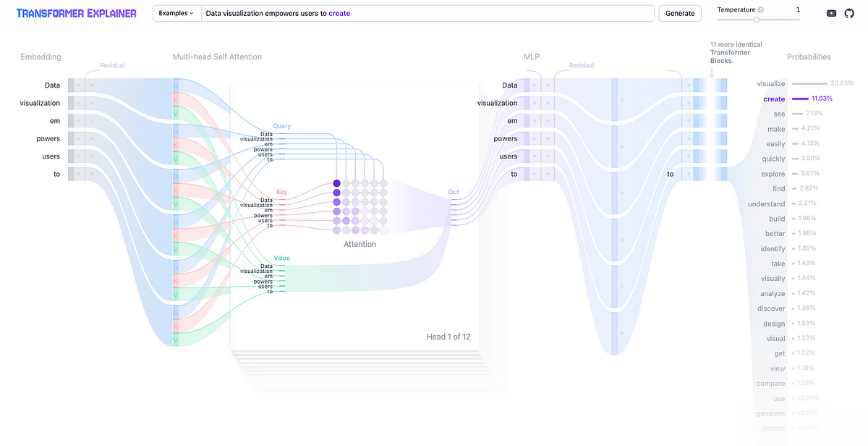
Task: Open the YouTube video icon
Action: pos(831,12)
